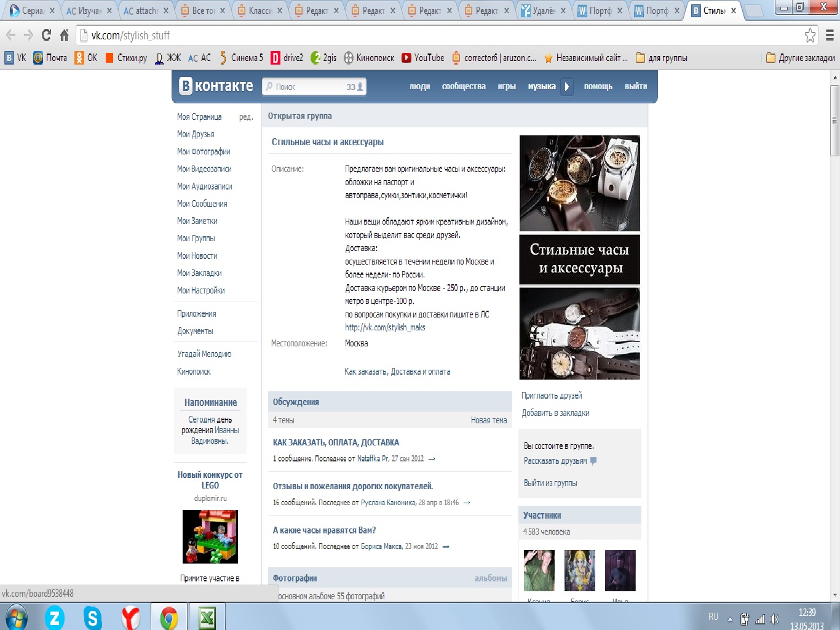Switch to Chrome in the taskbar

point(168,617)
